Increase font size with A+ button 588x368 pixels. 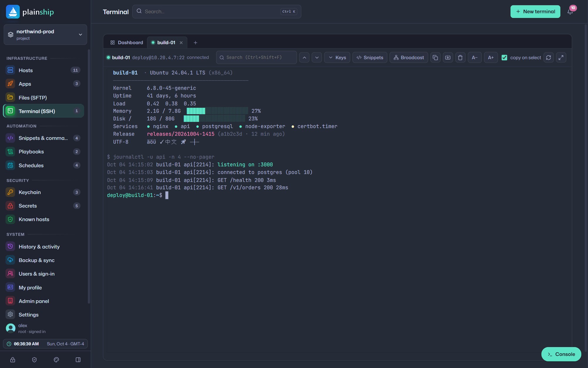tap(491, 57)
